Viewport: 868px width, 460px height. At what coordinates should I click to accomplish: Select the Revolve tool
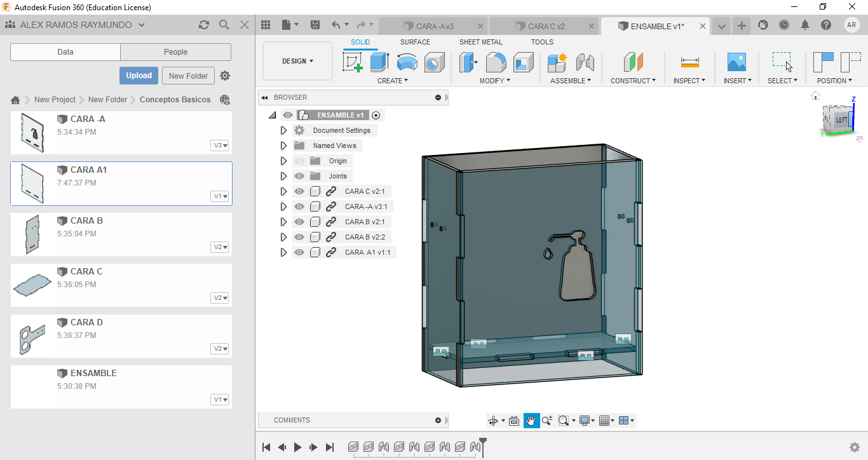point(407,62)
